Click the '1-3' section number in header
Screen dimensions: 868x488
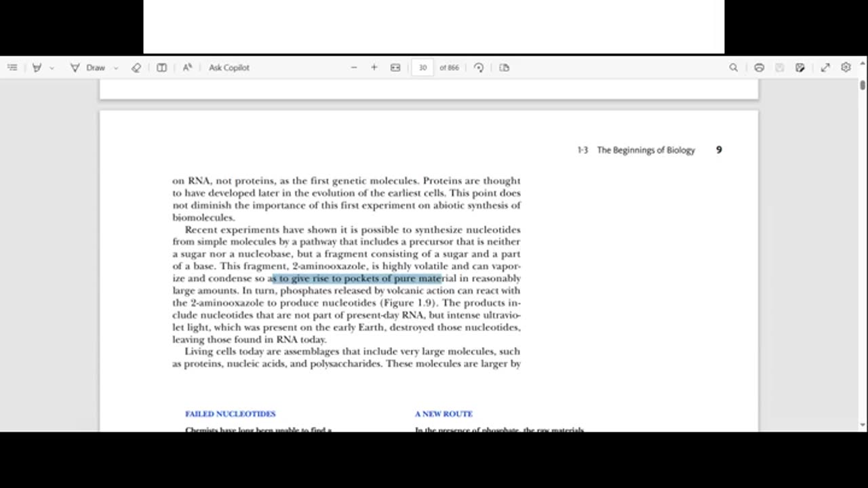pyautogui.click(x=583, y=150)
